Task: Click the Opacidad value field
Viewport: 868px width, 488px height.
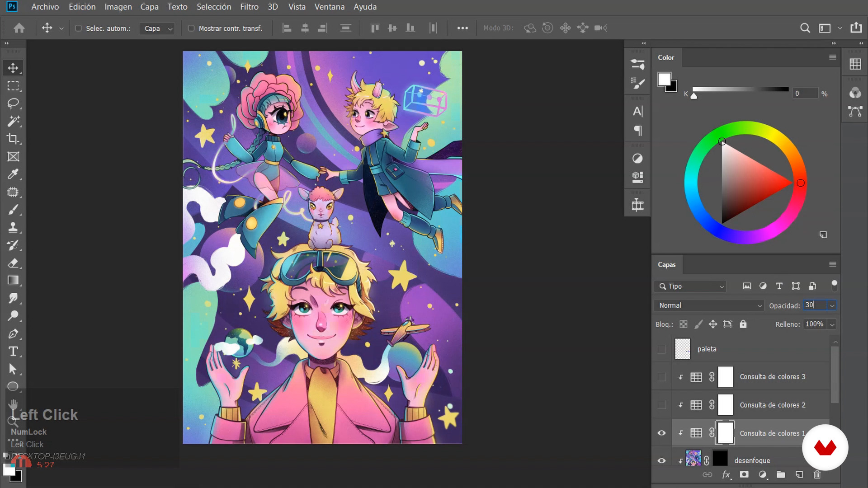Action: click(815, 305)
